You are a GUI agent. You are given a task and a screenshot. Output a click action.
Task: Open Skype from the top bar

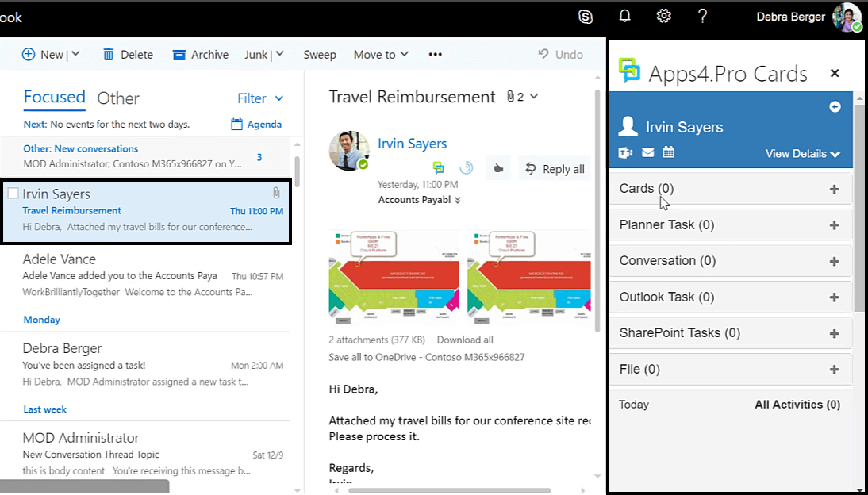point(585,17)
